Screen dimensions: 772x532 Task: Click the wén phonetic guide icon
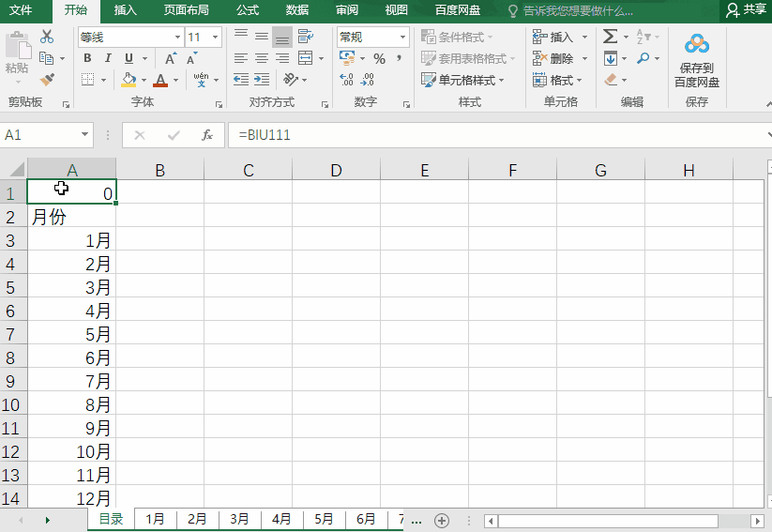coord(201,80)
